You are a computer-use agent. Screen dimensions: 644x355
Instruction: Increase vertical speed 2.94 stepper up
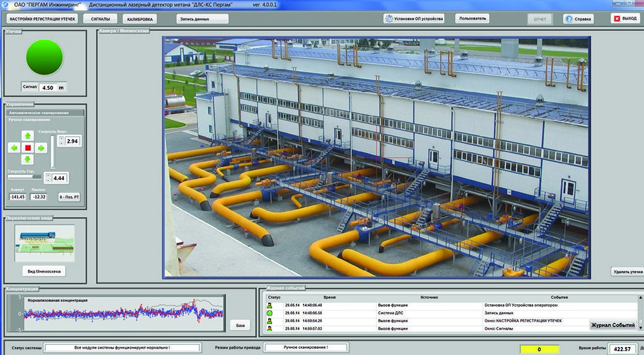(x=61, y=139)
